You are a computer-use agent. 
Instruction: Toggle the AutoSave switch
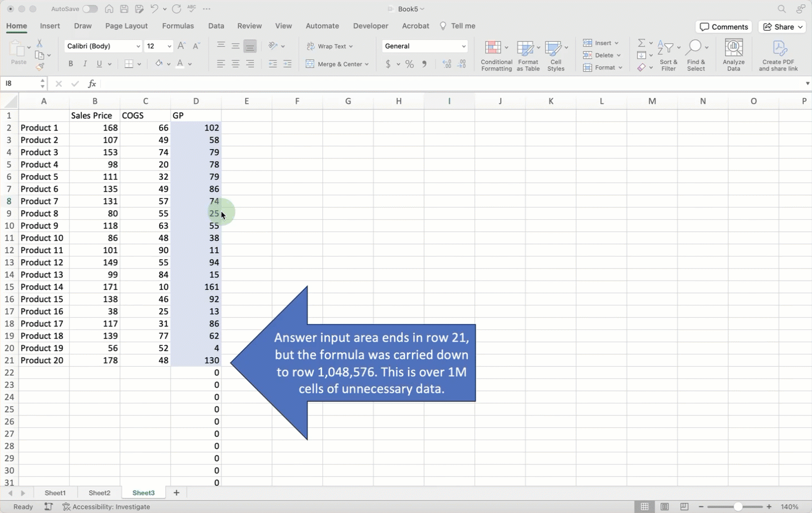click(90, 9)
